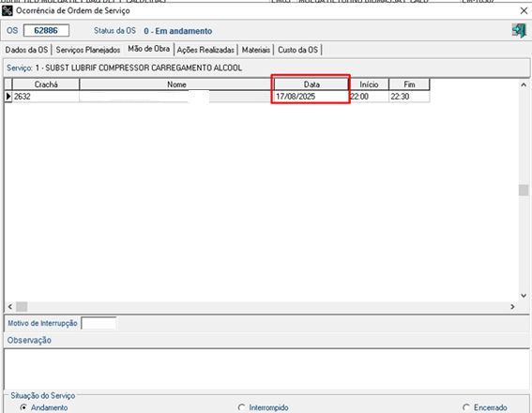Click the horizontal scroll right arrow
Viewport: 532px width, 413px height.
click(512, 307)
